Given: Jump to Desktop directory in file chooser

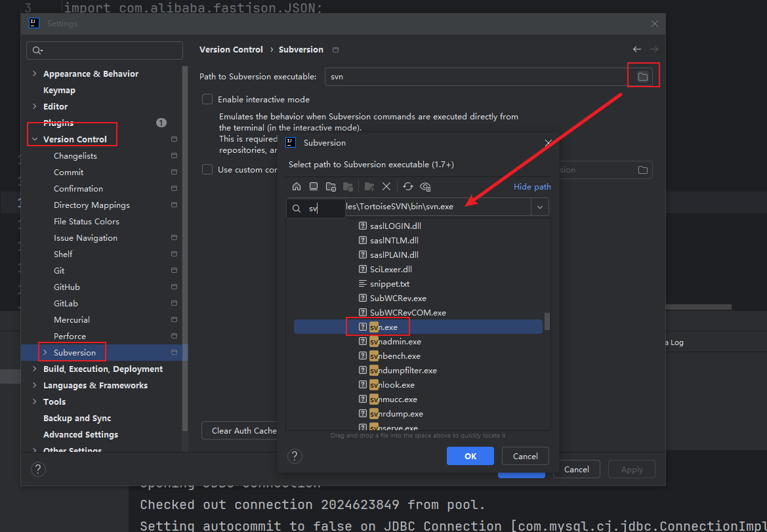Looking at the screenshot, I should (314, 186).
